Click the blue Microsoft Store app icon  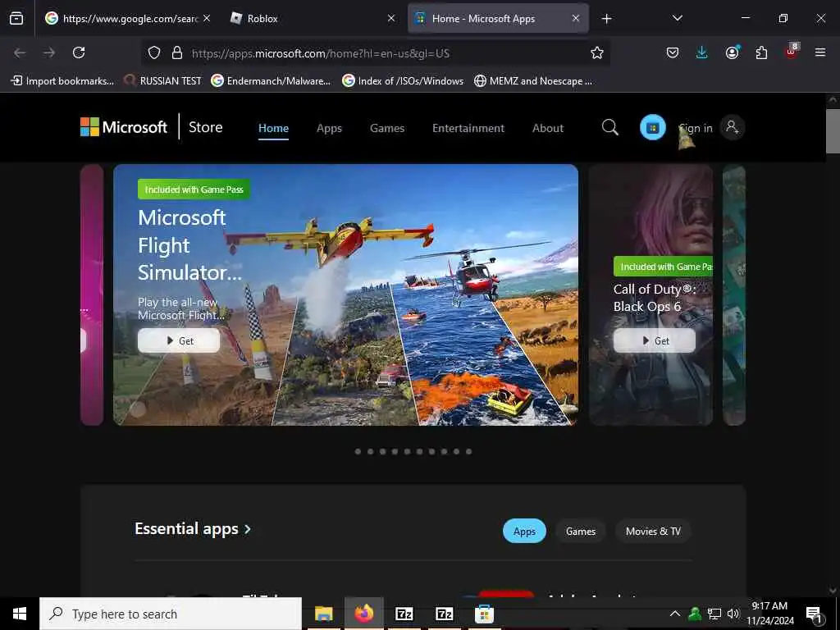(x=652, y=127)
